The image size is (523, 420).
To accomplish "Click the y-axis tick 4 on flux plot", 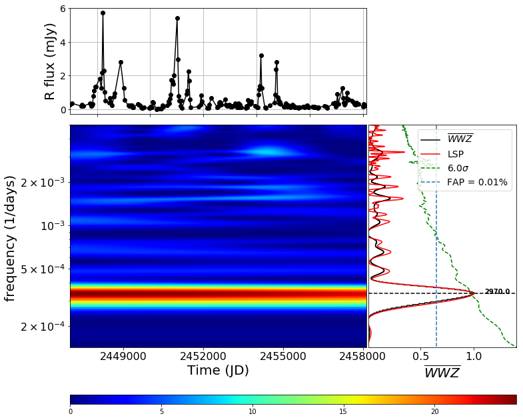I will pos(63,43).
